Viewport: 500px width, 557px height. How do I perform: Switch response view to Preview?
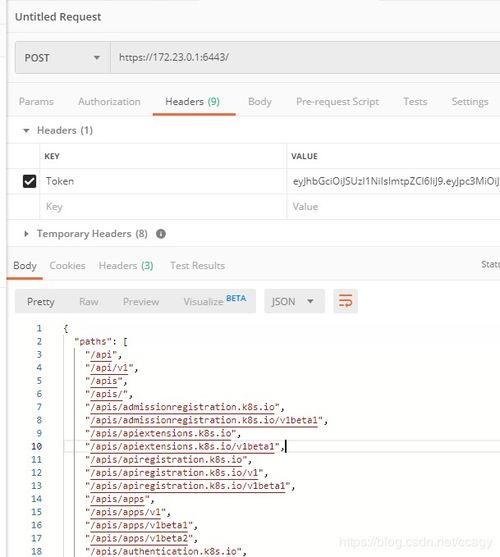point(141,302)
